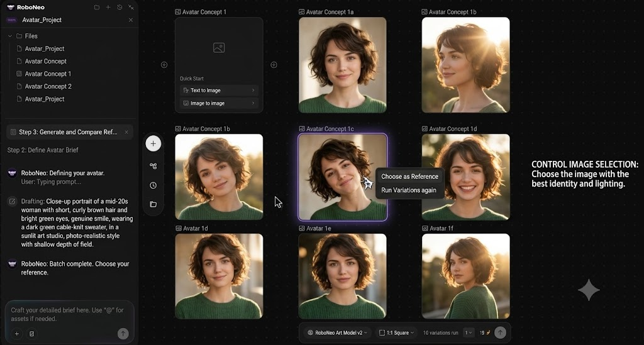Click the document icon in Step 3 header

(13, 132)
